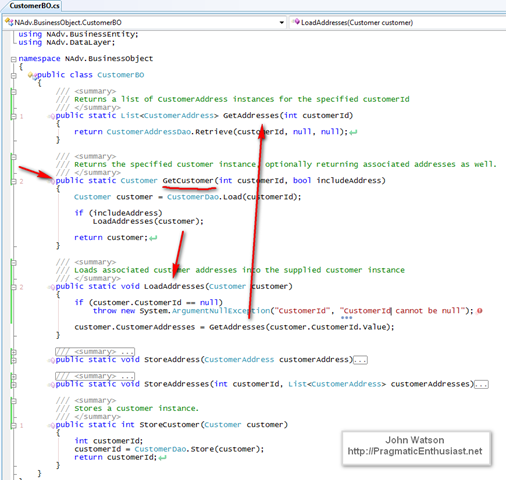The image size is (506, 480).
Task: Collapse the StoreCustomer method outline
Action: (13, 426)
